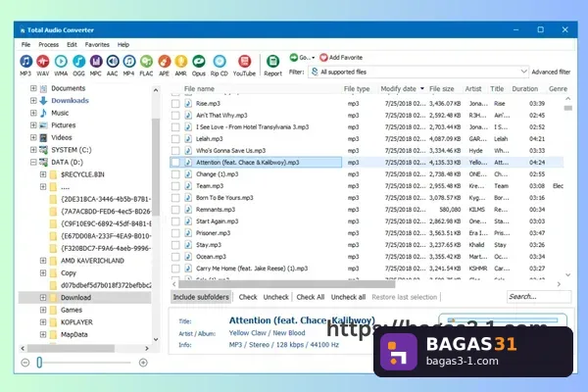Click the zoom out minus icon

(x=25, y=363)
